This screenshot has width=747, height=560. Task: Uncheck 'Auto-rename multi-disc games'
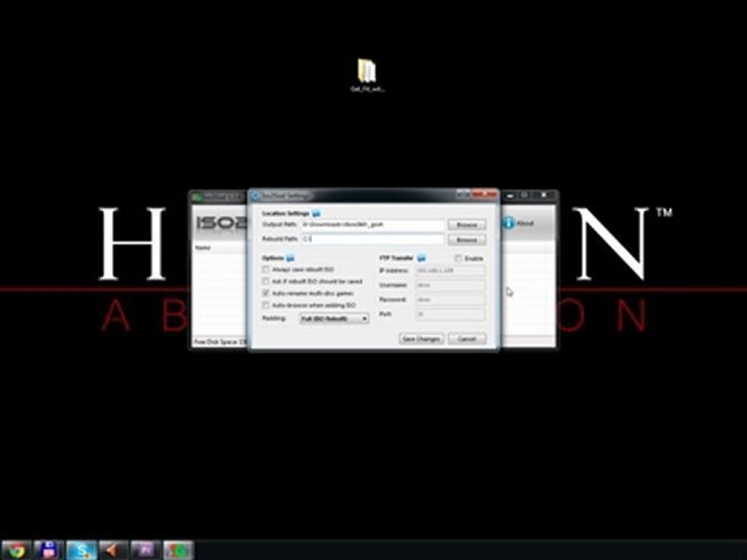266,293
